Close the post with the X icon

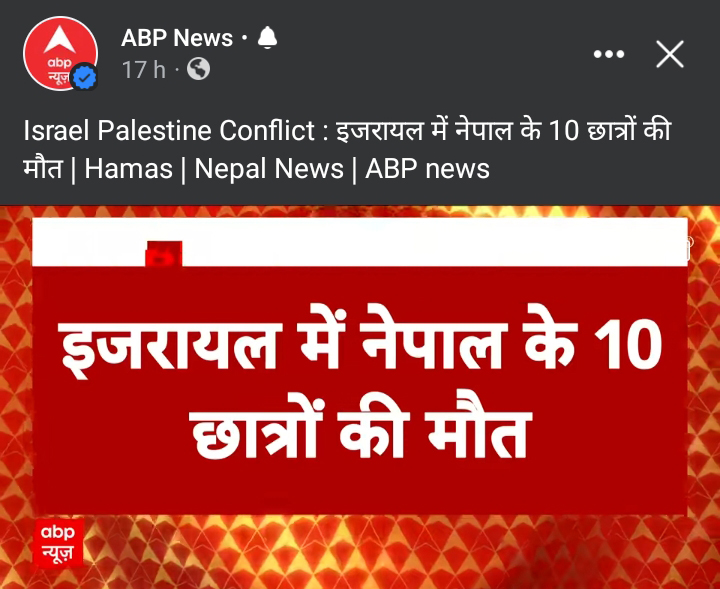(x=669, y=54)
